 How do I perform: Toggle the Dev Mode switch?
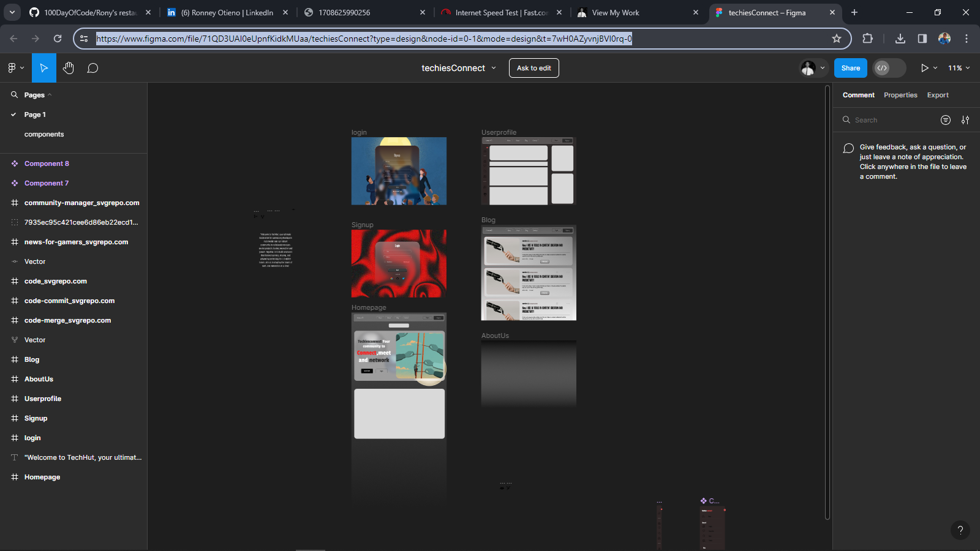(x=889, y=68)
